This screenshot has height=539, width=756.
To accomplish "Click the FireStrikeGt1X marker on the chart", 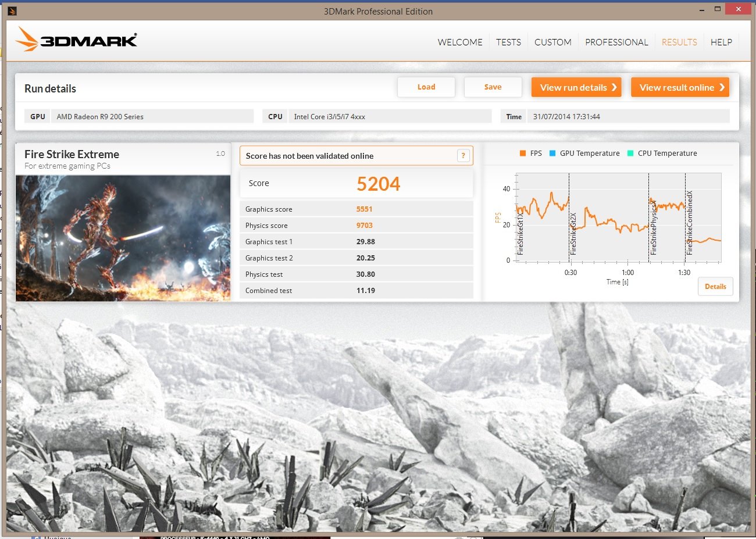I will click(x=520, y=234).
